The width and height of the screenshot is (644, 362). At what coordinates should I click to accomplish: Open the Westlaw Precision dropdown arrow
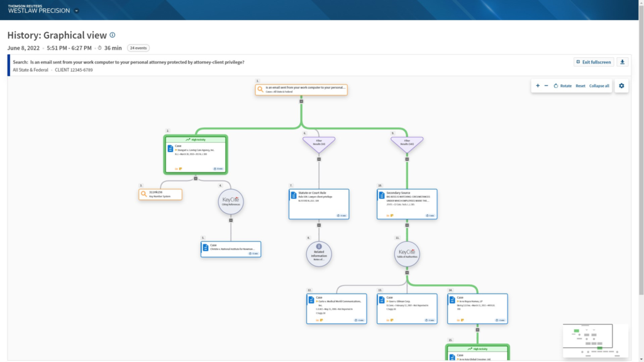76,10
